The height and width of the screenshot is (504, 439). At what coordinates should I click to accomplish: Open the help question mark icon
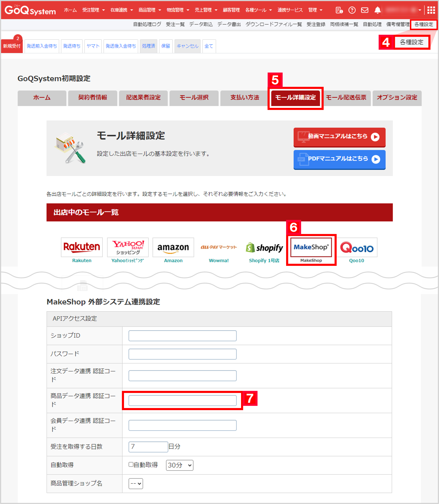352,10
